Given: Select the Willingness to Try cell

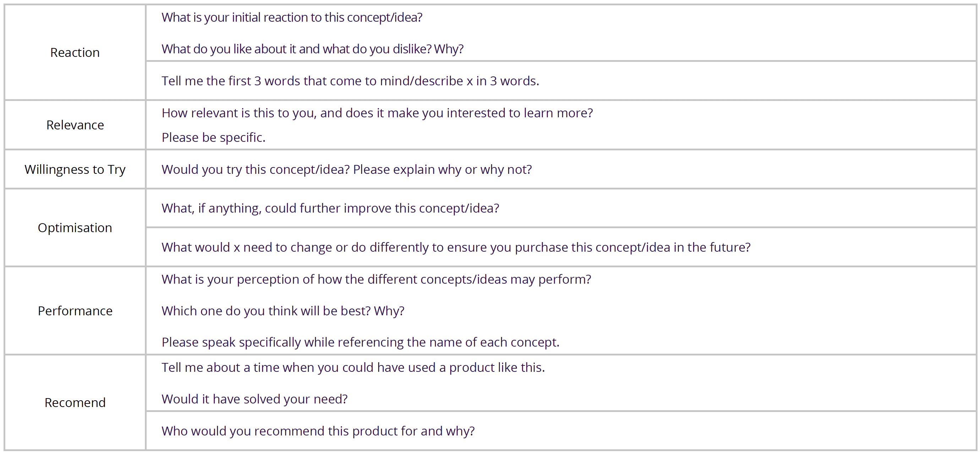Looking at the screenshot, I should point(75,169).
